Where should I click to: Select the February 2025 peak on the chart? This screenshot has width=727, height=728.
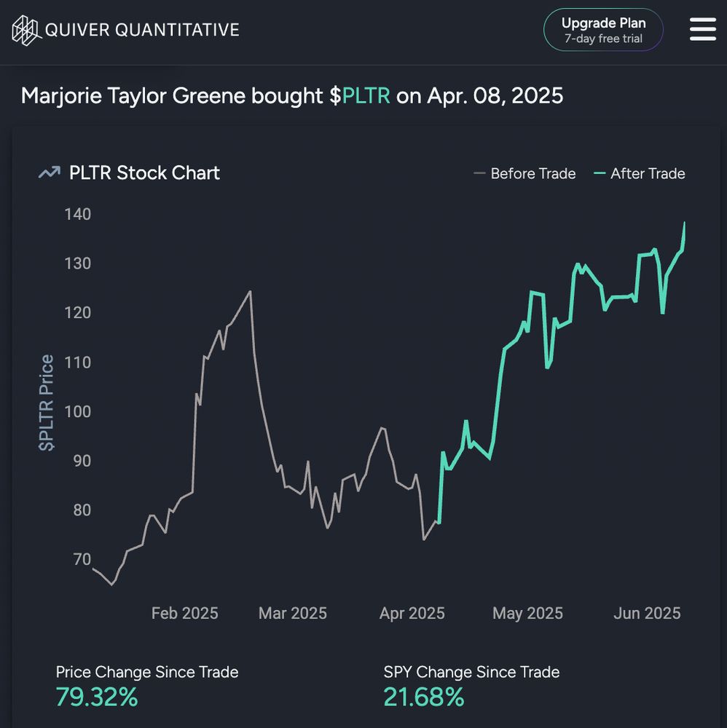tap(251, 292)
